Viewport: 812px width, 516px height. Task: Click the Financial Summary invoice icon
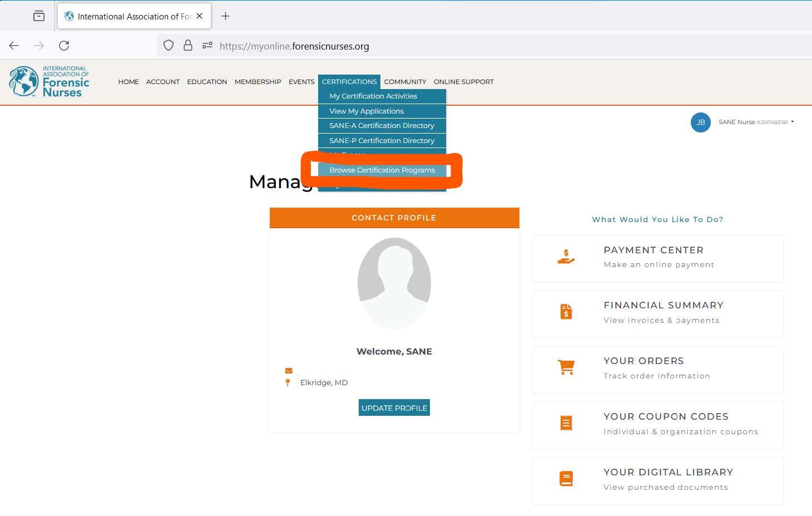pyautogui.click(x=566, y=312)
